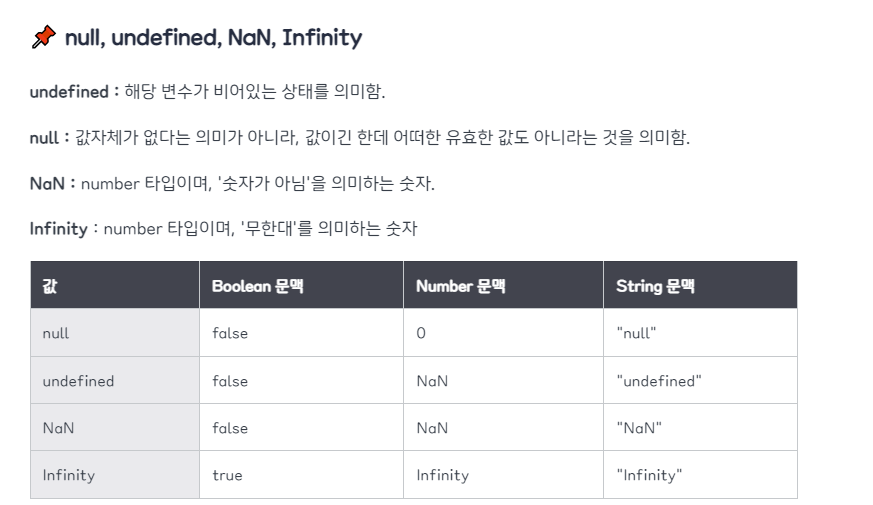Click the 'true' cell in Infinity row

(301, 475)
